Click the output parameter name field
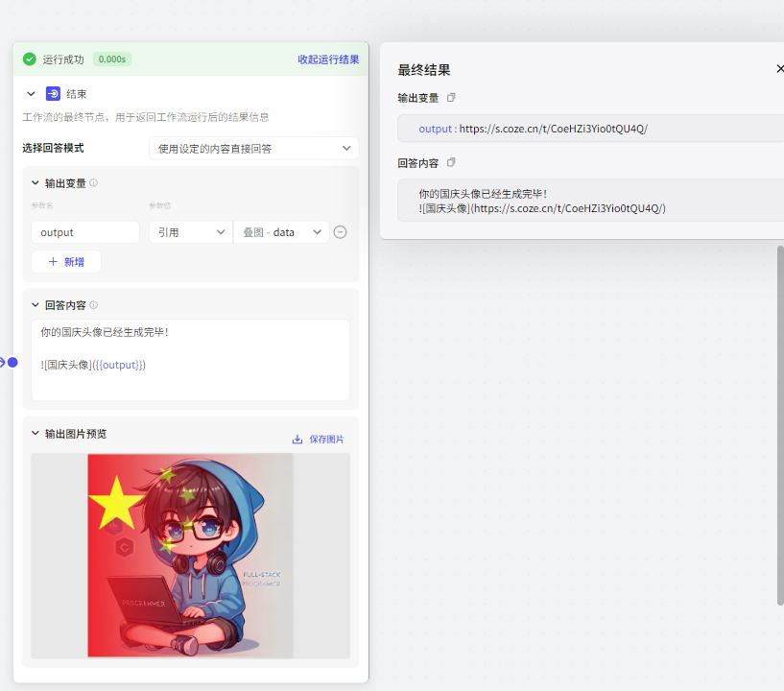This screenshot has width=784, height=691. (85, 232)
